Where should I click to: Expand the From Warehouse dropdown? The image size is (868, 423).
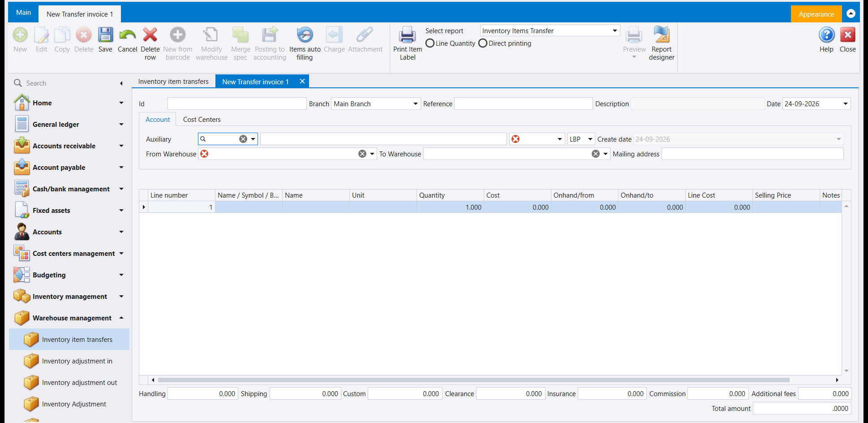pyautogui.click(x=372, y=154)
